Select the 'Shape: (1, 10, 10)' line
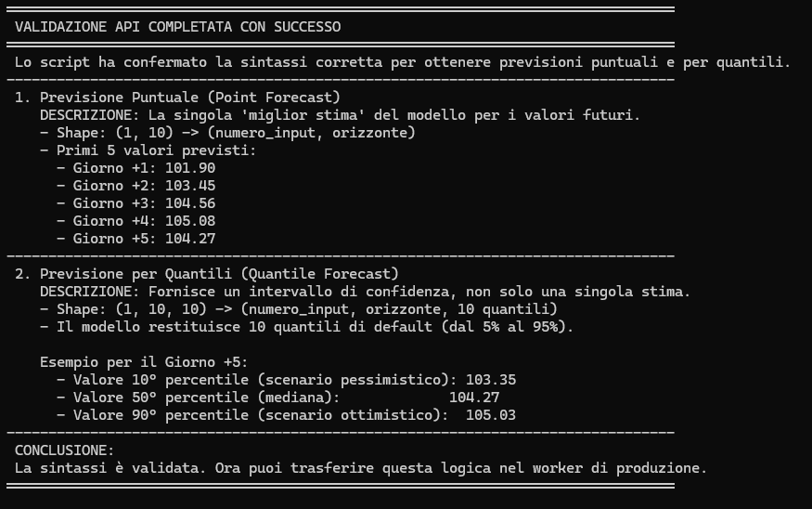812x509 pixels. click(x=297, y=309)
